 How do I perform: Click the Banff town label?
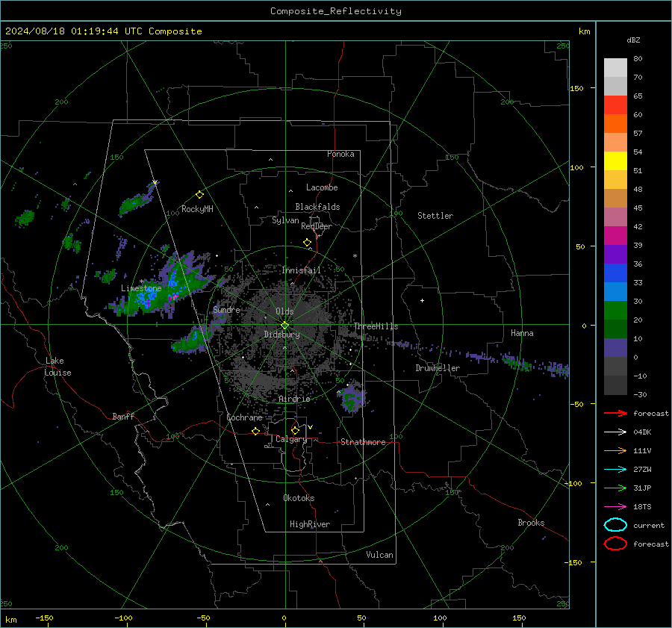123,416
